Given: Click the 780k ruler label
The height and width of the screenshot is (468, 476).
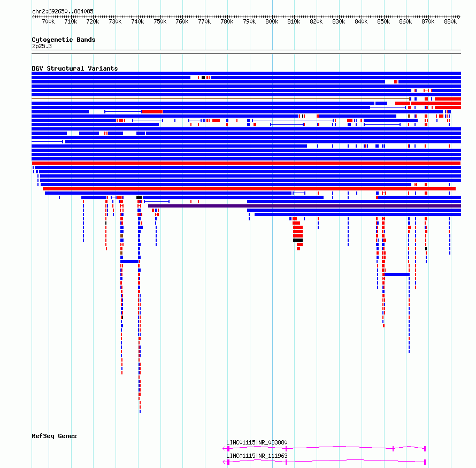Looking at the screenshot, I should pyautogui.click(x=227, y=22).
